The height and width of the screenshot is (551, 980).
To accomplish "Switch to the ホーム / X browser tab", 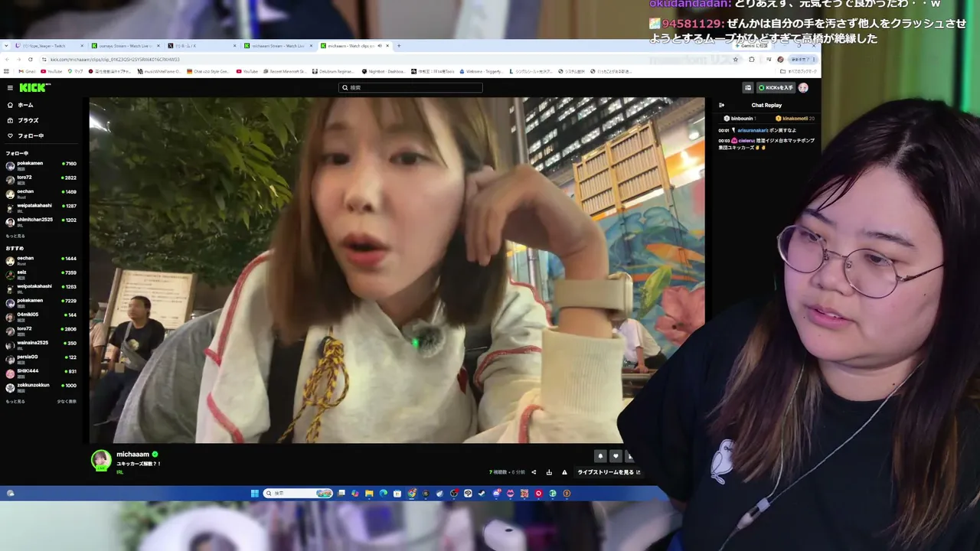I will point(201,46).
